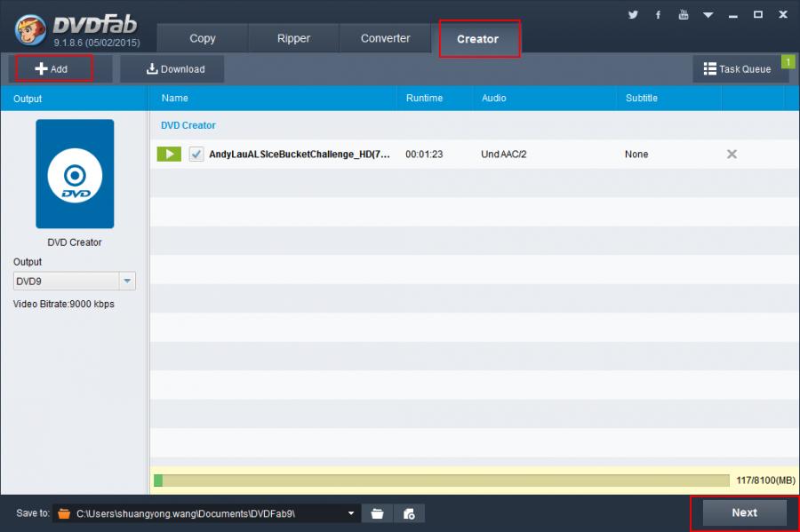Click the Subtitle column header
Image resolution: width=800 pixels, height=532 pixels.
tap(641, 98)
